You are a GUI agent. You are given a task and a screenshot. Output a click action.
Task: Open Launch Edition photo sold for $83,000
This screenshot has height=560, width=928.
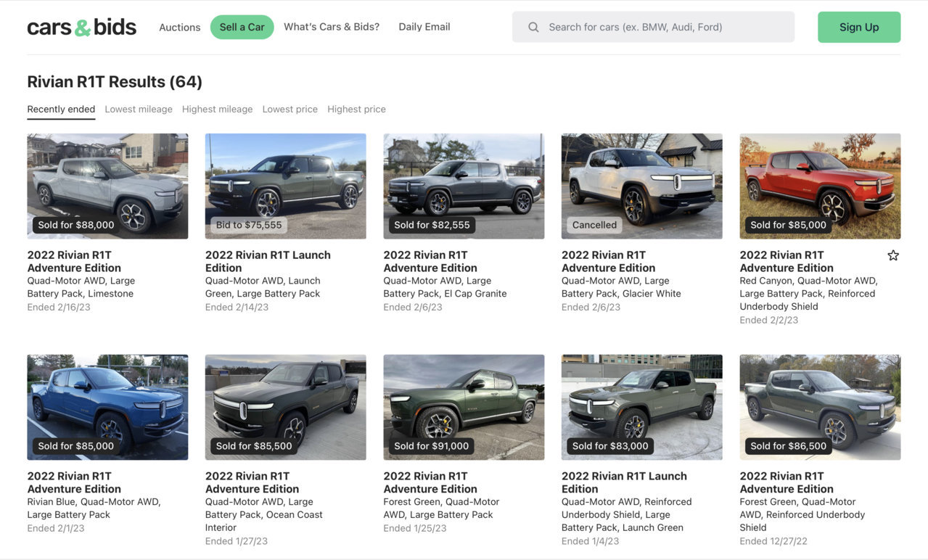[x=641, y=407]
